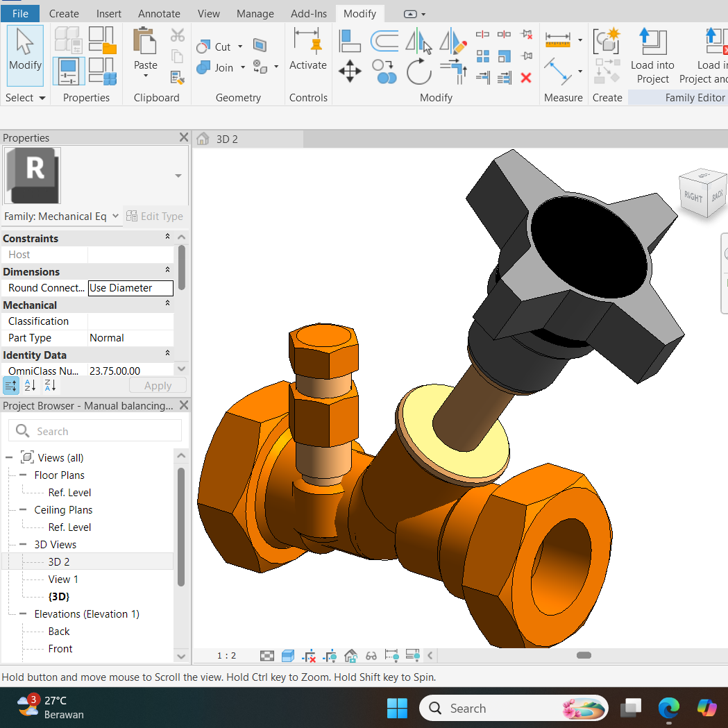Click the Paste clipboard icon
The height and width of the screenshot is (728, 728).
(145, 41)
